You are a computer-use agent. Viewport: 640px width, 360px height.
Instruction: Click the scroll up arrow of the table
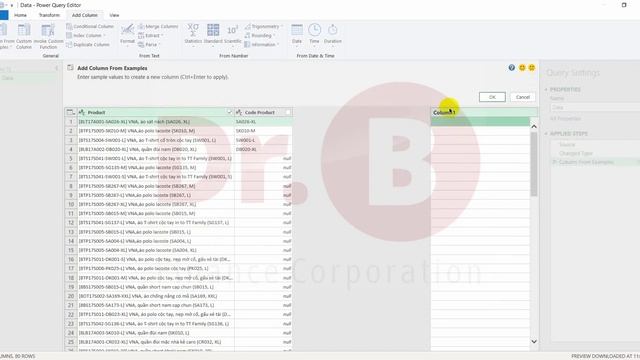pos(533,127)
